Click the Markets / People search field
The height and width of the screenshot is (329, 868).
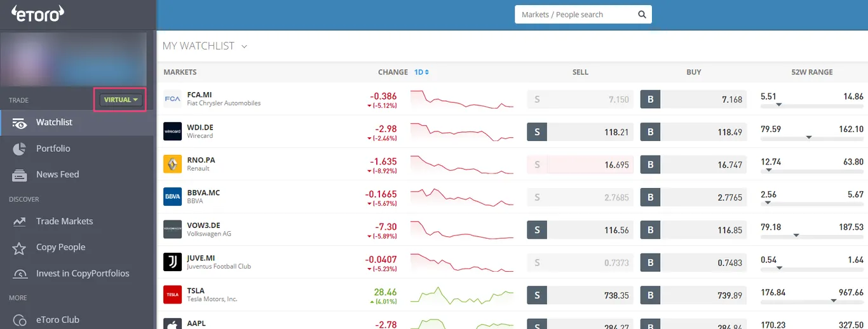(x=583, y=15)
